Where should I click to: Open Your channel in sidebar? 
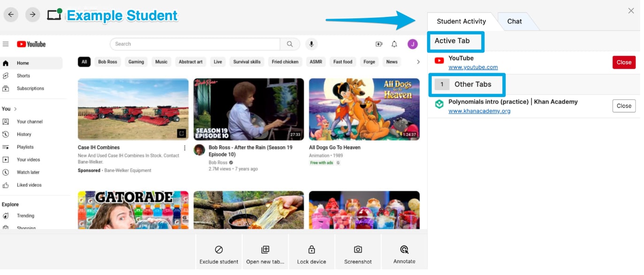click(x=31, y=122)
